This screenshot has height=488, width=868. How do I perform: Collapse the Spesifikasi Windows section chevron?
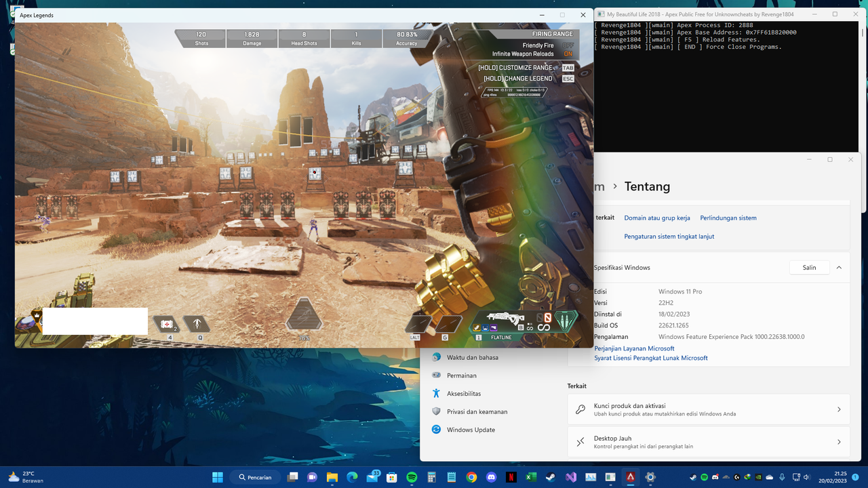click(839, 267)
